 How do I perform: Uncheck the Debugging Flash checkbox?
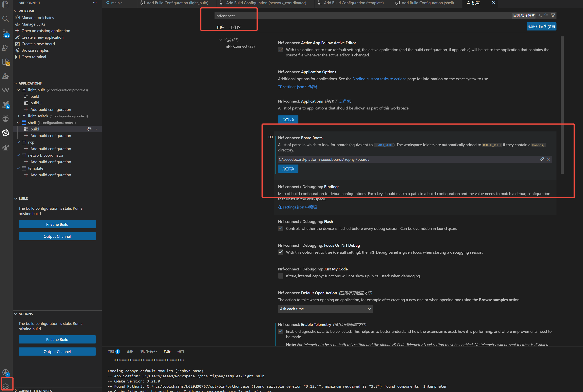(x=281, y=228)
